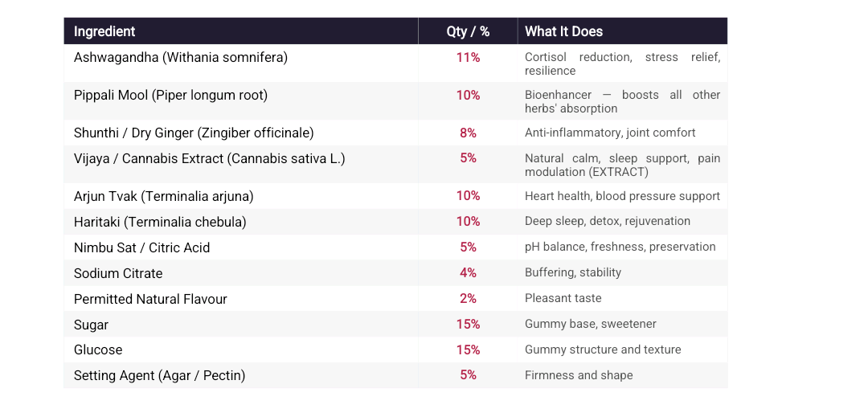Viewport: 868px width, 417px height.
Task: Click the 15% quantity for Sugar
Action: click(468, 325)
